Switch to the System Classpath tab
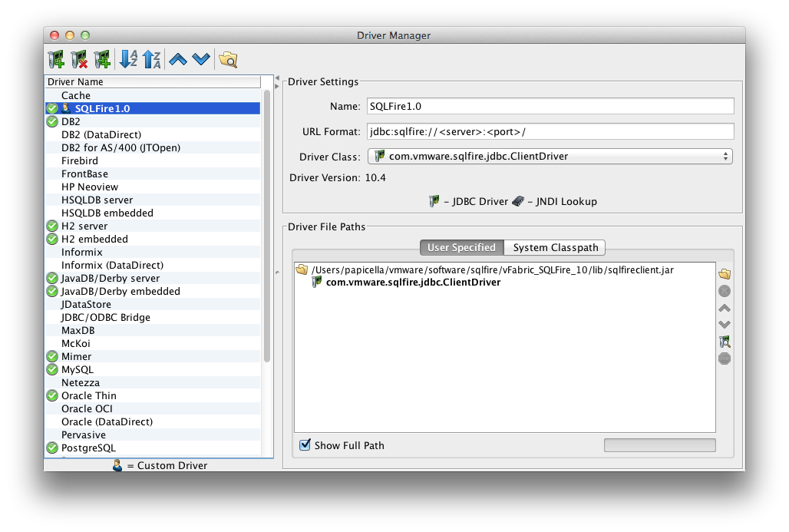The height and width of the screenshot is (532, 789). click(555, 247)
